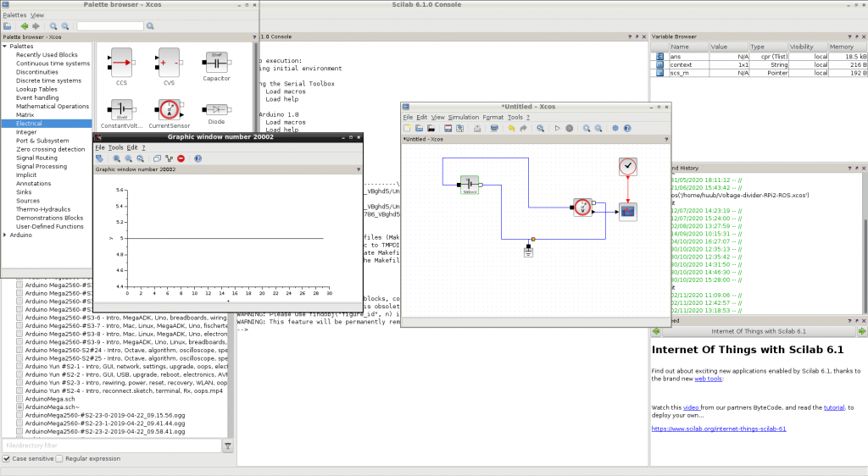The width and height of the screenshot is (868, 476).
Task: Open the Simulation menu in Xcos
Action: click(464, 117)
